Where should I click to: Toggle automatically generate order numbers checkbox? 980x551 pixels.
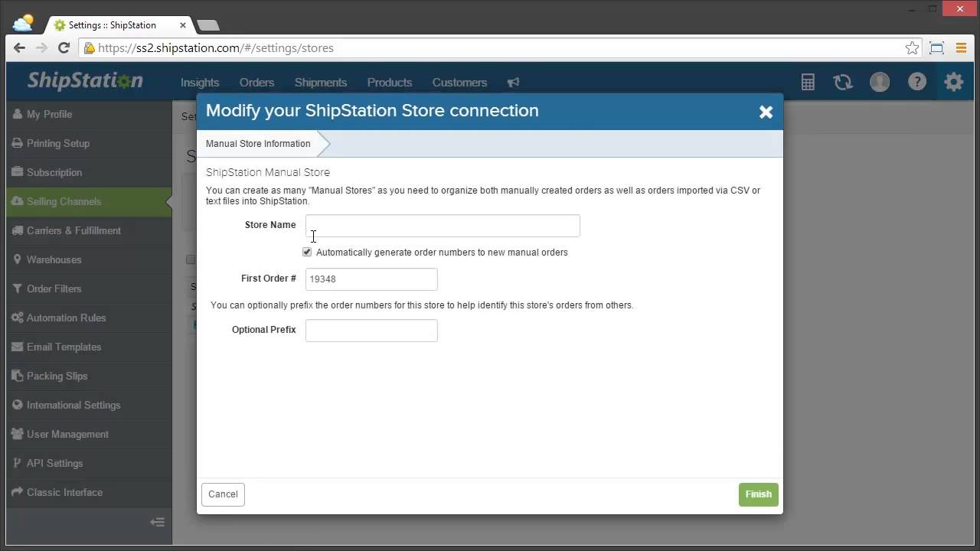click(x=307, y=252)
